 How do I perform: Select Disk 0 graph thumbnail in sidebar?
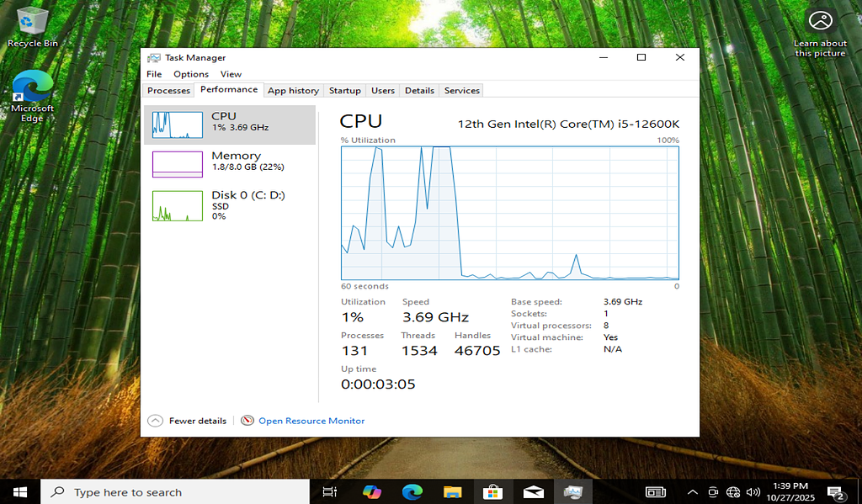(178, 205)
